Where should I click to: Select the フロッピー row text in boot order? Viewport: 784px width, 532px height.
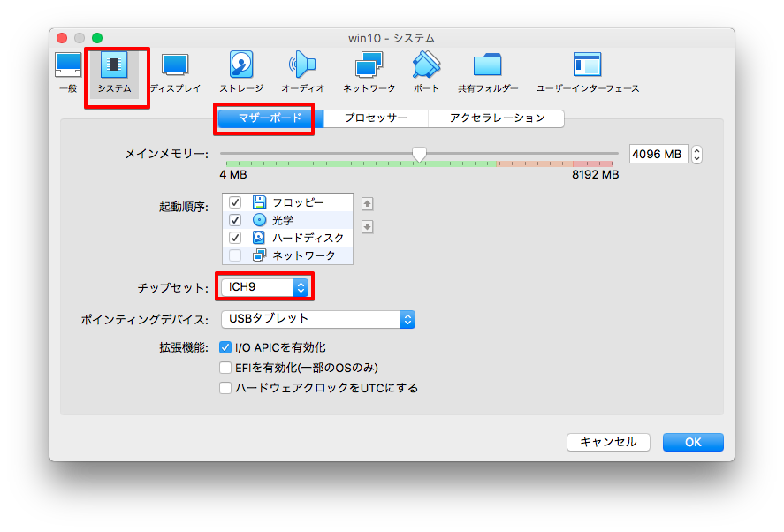point(298,202)
